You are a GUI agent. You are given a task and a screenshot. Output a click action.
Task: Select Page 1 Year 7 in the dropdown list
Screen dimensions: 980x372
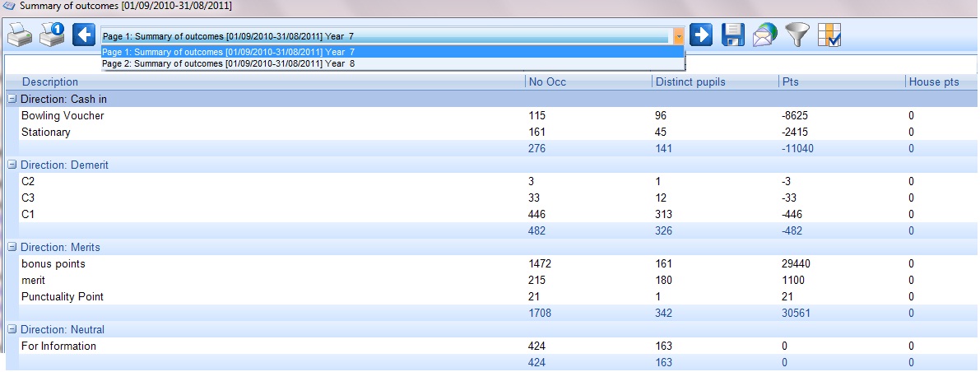(392, 52)
